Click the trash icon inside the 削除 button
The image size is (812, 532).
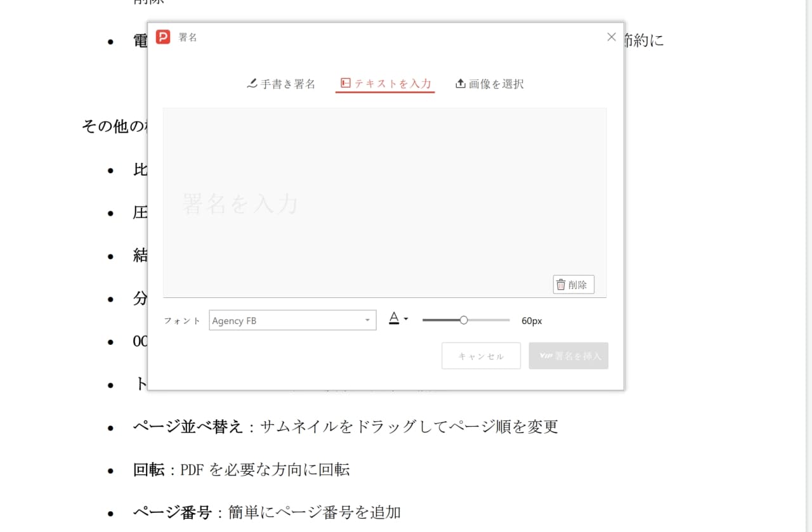click(x=561, y=284)
